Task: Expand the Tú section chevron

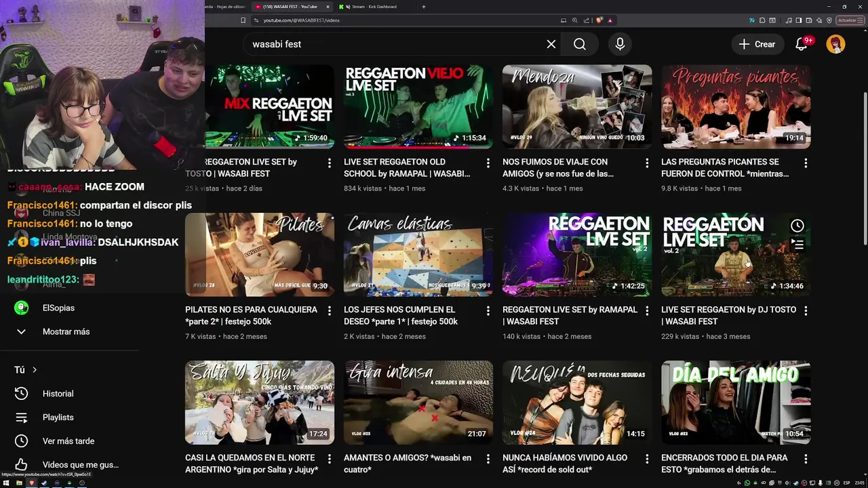Action: click(x=35, y=370)
